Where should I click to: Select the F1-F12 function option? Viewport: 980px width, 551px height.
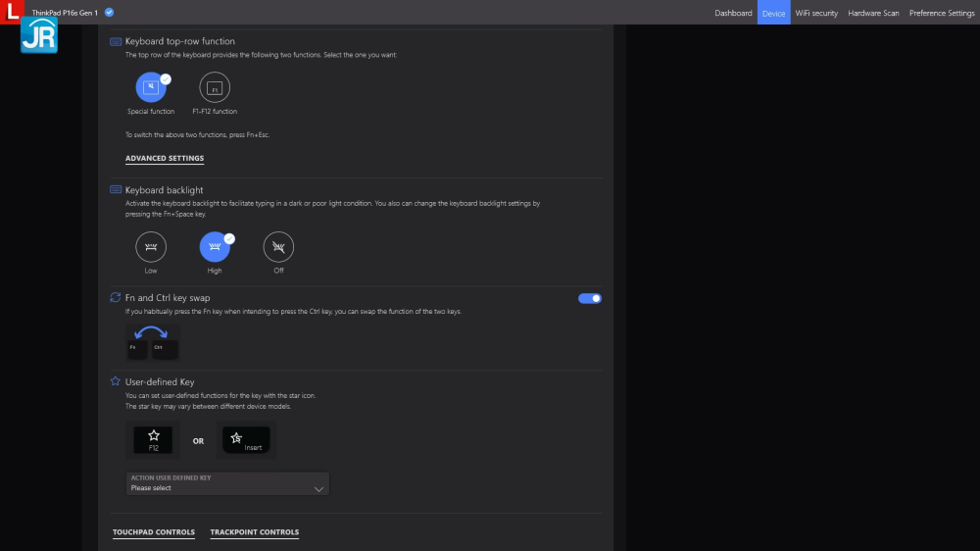pyautogui.click(x=215, y=87)
